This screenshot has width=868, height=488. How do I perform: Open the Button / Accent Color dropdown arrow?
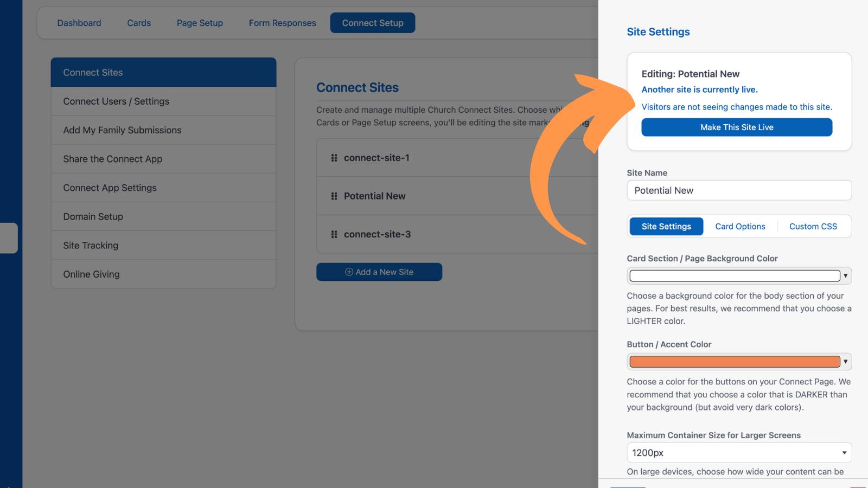click(845, 362)
